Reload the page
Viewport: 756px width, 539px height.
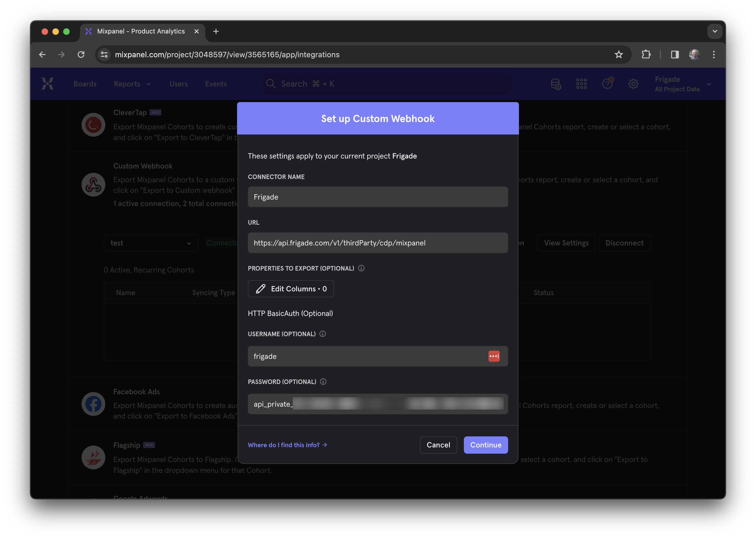[x=81, y=55]
